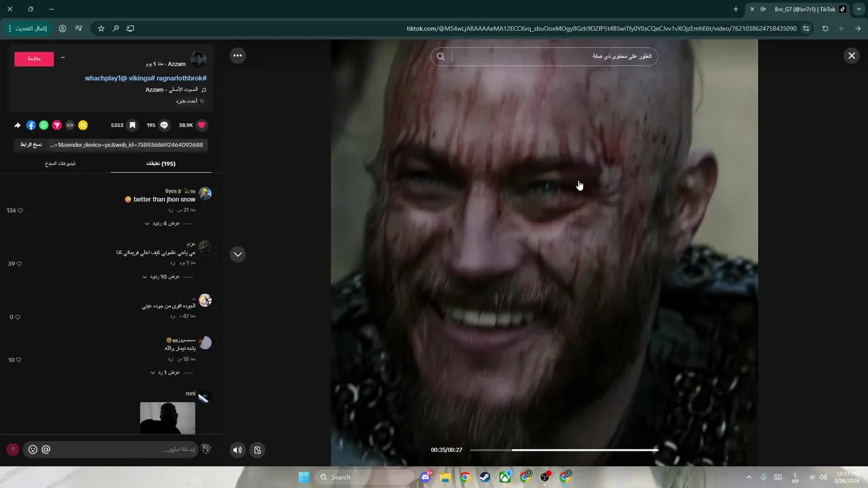Screen dimensions: 868x488
Task: Open the three-dot more options above video
Action: point(237,56)
